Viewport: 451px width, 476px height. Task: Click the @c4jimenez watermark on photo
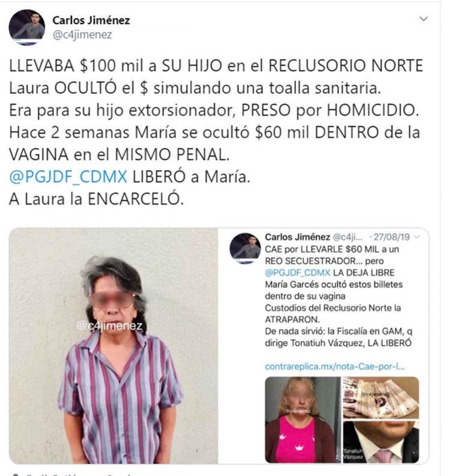[x=109, y=326]
